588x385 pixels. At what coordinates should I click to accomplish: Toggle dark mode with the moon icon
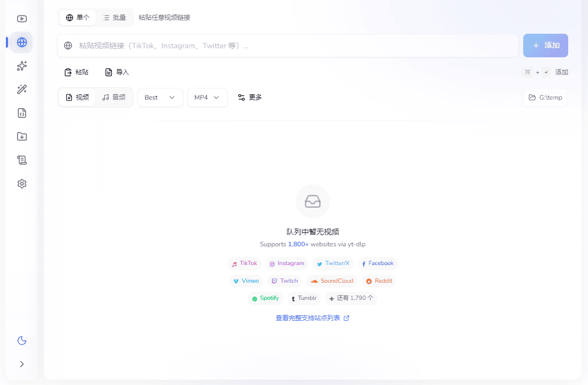pyautogui.click(x=21, y=341)
